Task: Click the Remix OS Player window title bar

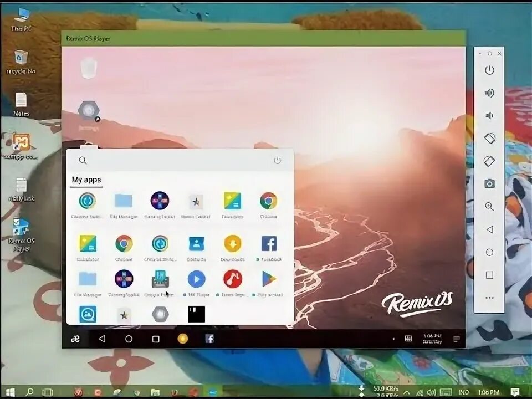Action: click(263, 38)
